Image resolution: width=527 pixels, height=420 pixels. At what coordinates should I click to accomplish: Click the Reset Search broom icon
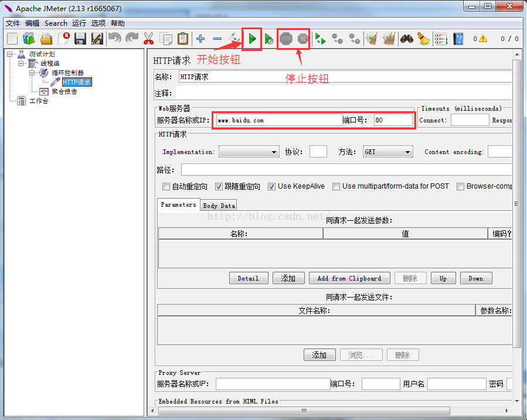tap(423, 39)
